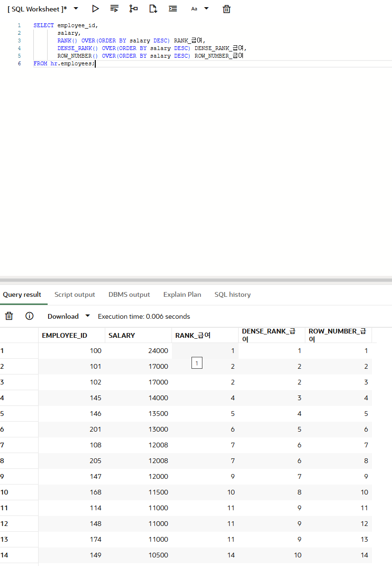
Task: Open the SQL Worksheet dropdown arrow
Action: (x=76, y=8)
